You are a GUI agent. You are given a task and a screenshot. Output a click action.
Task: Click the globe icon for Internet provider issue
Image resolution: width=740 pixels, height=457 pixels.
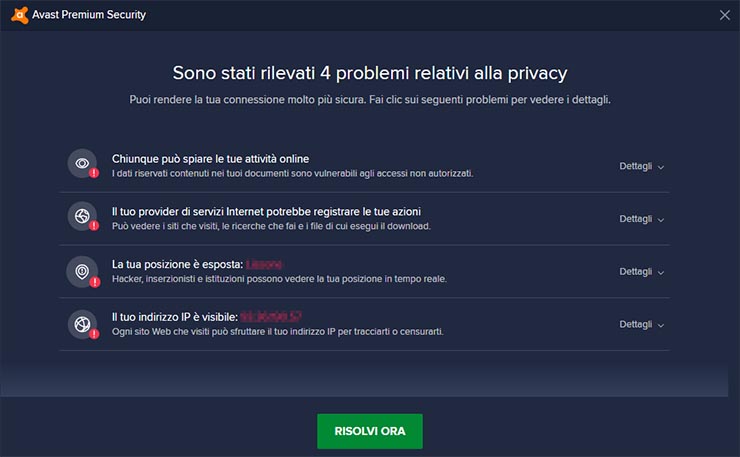[x=81, y=216]
